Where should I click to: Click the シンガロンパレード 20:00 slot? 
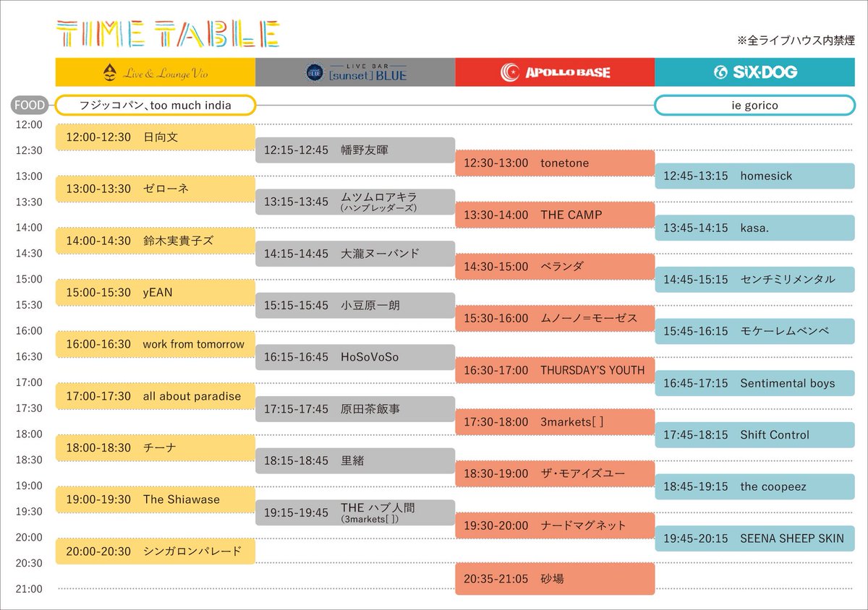tap(155, 551)
